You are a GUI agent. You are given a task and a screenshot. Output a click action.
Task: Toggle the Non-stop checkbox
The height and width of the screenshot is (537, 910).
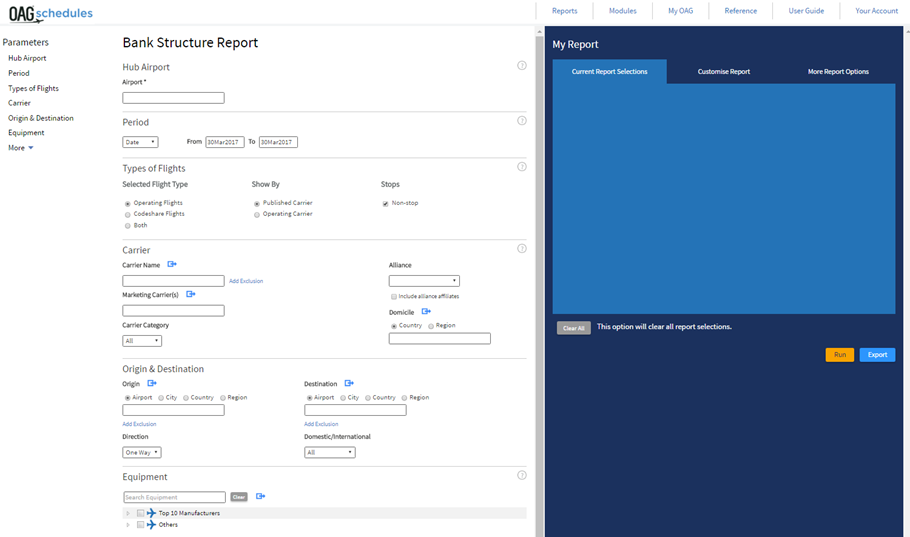coord(385,204)
